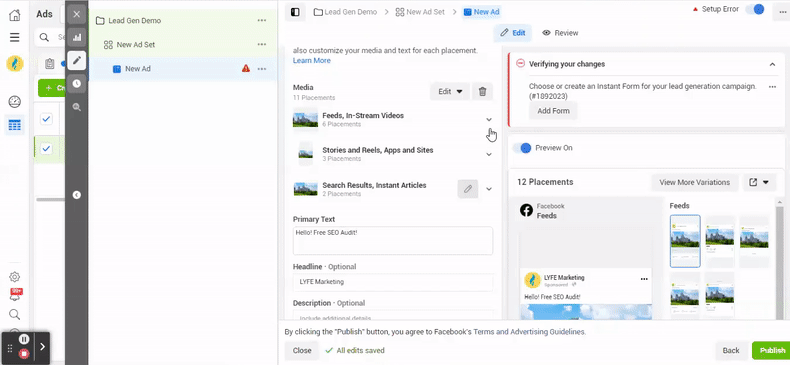Viewport: 790px width, 365px height.
Task: Click the green Create button
Action: click(52, 88)
